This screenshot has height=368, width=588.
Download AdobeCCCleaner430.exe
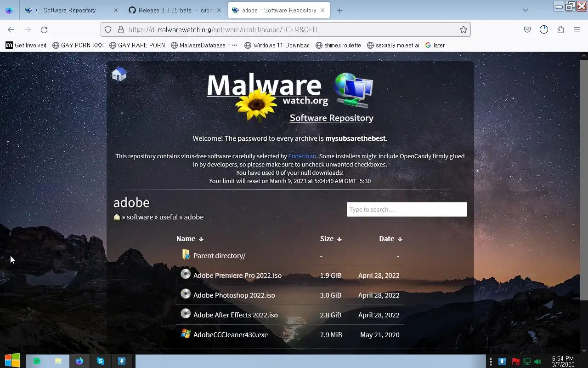point(231,334)
